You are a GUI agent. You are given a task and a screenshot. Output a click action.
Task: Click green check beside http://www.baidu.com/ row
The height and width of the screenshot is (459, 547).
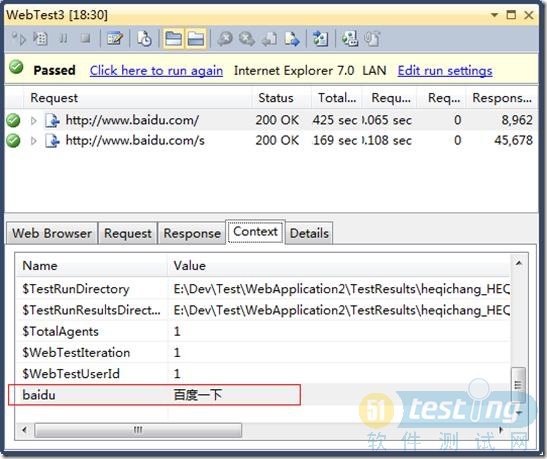pos(13,120)
